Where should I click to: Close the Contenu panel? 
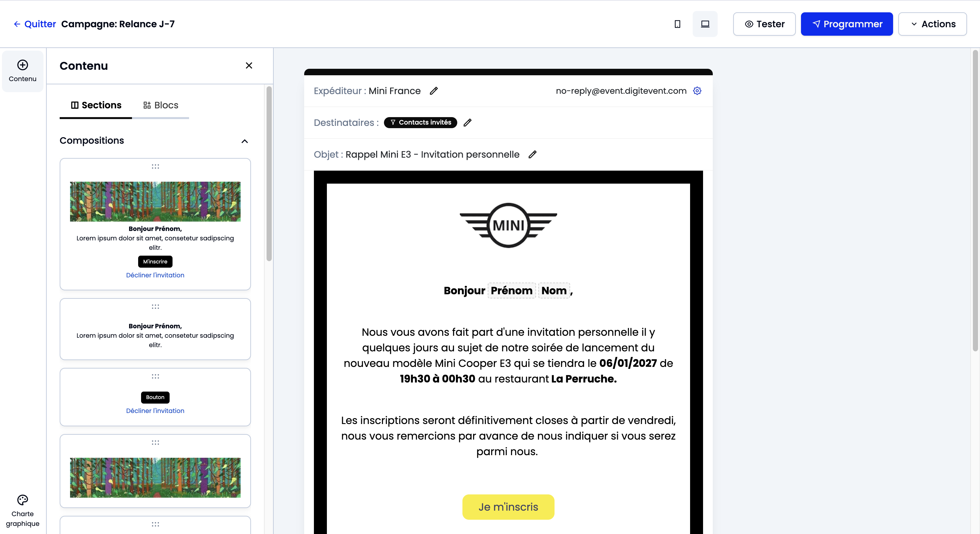(249, 66)
